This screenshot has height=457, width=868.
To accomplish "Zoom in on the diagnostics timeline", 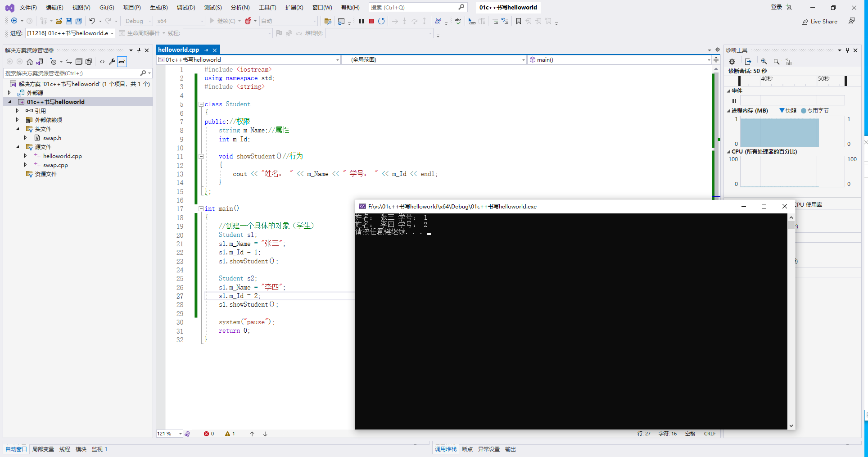I will coord(764,62).
